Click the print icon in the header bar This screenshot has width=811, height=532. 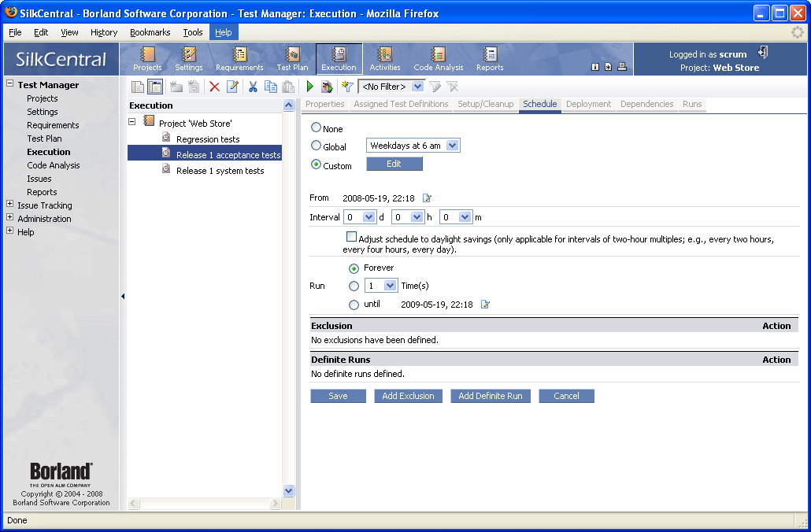(x=622, y=67)
